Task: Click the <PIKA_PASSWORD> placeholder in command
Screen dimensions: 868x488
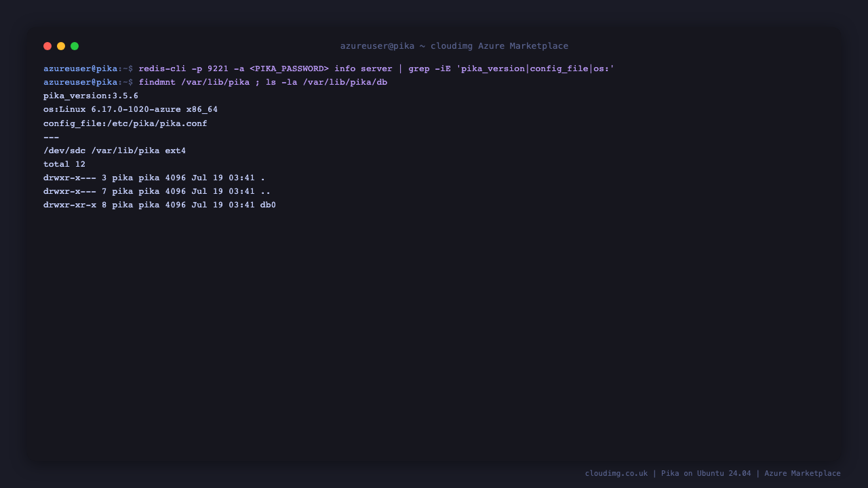Action: pos(289,68)
